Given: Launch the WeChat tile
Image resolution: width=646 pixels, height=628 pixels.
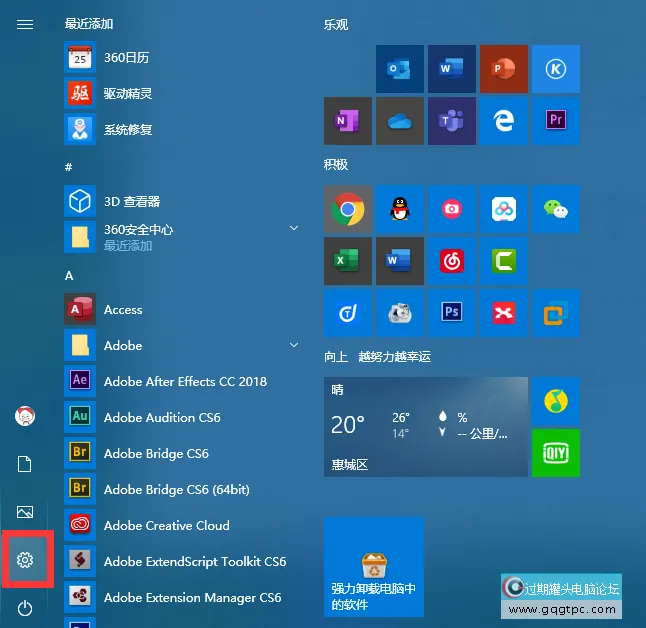Looking at the screenshot, I should (555, 209).
